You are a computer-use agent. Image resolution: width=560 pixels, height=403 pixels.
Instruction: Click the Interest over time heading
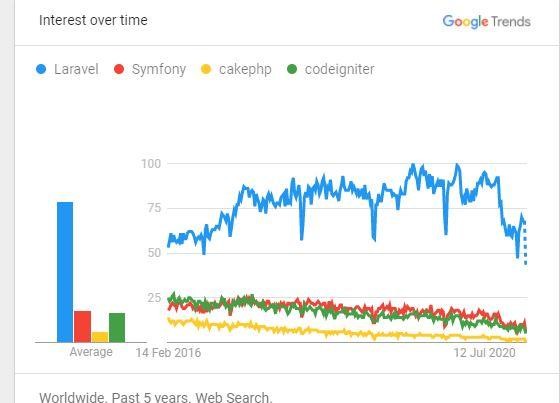point(93,20)
